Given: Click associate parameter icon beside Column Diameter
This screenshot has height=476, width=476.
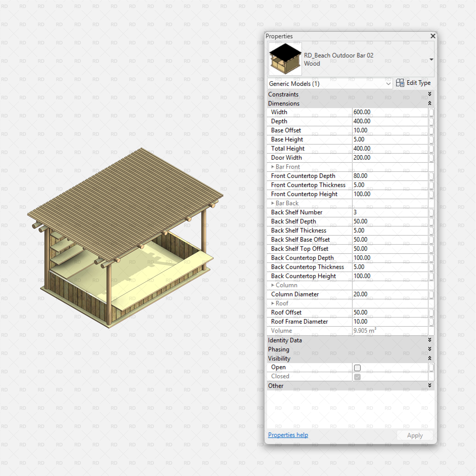Looking at the screenshot, I should [x=431, y=294].
